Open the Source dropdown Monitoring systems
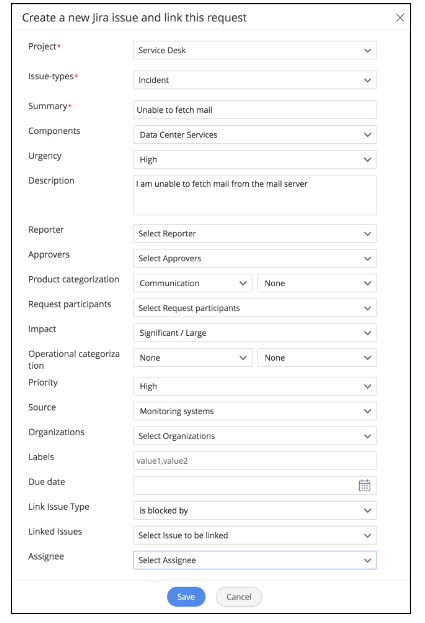Viewport: 425px width, 623px height. point(255,411)
